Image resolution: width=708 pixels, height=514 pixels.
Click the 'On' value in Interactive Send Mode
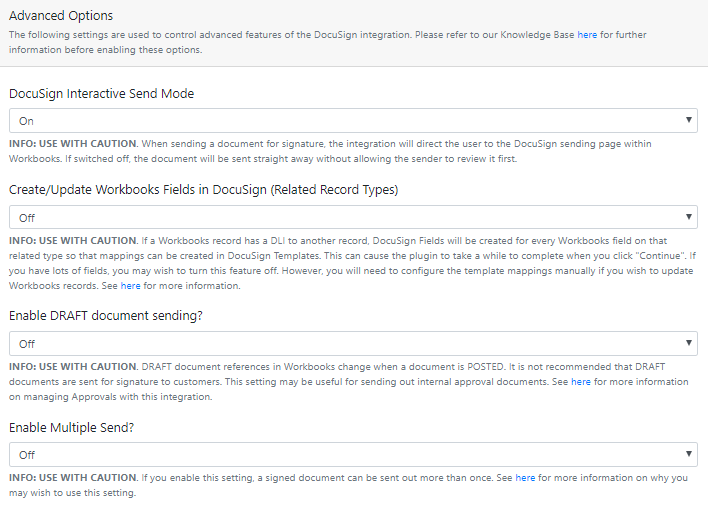tap(26, 121)
